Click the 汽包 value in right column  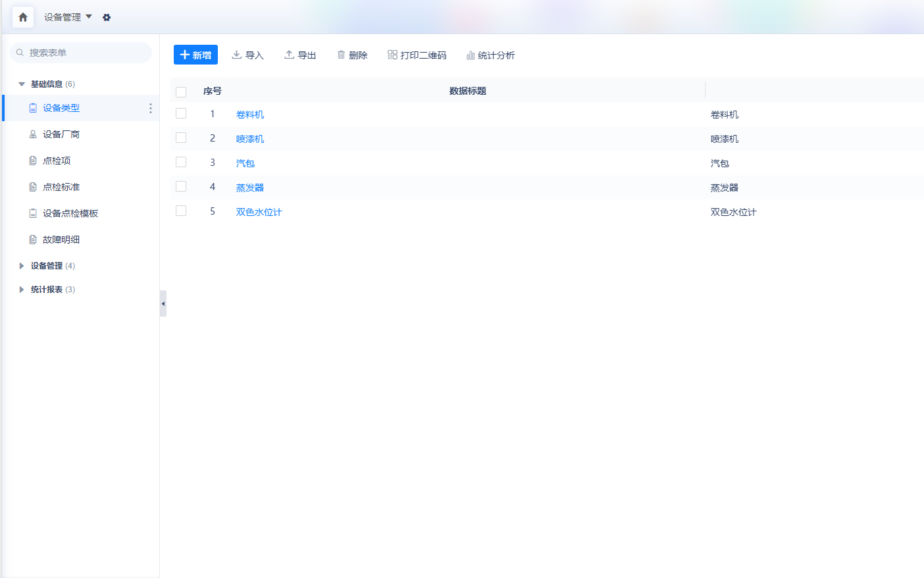pyautogui.click(x=720, y=163)
